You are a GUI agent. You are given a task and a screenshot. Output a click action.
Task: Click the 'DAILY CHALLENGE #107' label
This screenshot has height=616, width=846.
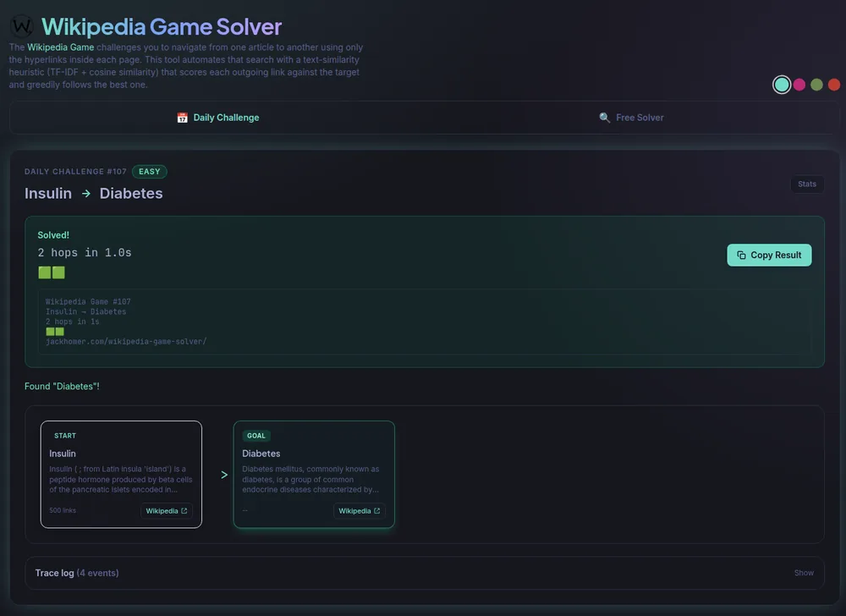point(75,172)
